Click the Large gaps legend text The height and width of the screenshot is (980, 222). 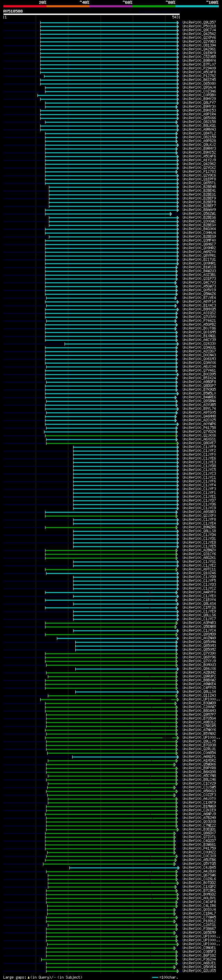point(43,977)
